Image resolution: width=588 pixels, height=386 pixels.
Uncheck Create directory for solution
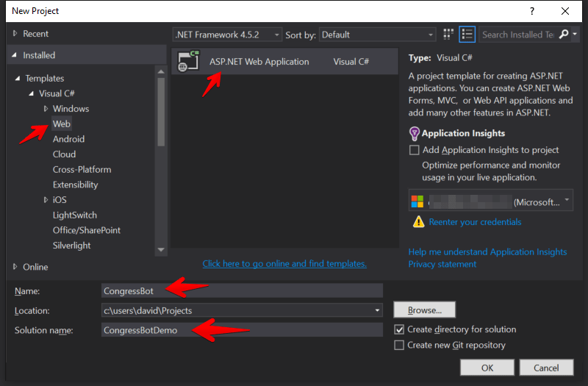[x=399, y=329]
